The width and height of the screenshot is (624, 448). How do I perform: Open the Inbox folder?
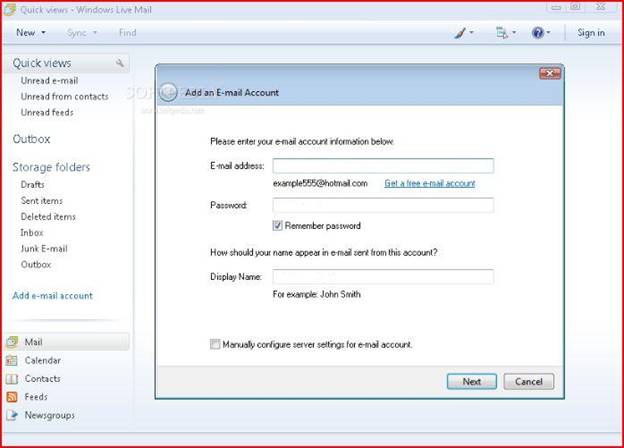click(x=32, y=232)
